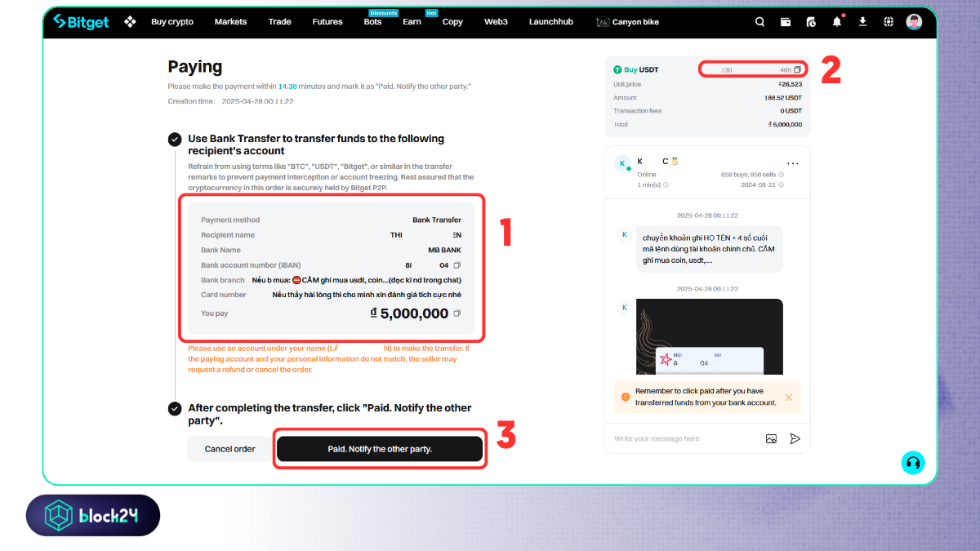
Task: Open the wallet assets icon in header
Action: pos(786,22)
